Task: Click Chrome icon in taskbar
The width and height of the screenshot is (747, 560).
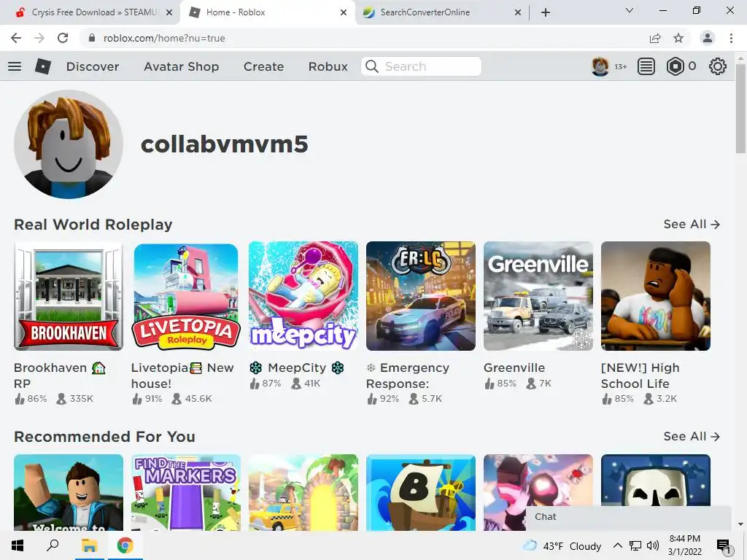Action: pyautogui.click(x=125, y=545)
